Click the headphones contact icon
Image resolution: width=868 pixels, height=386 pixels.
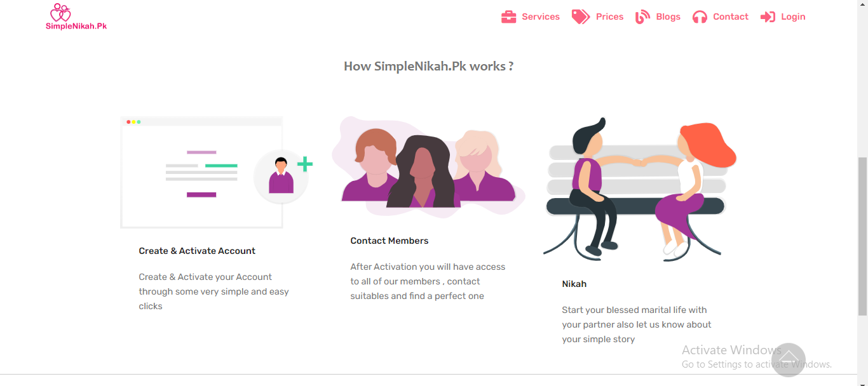tap(700, 17)
